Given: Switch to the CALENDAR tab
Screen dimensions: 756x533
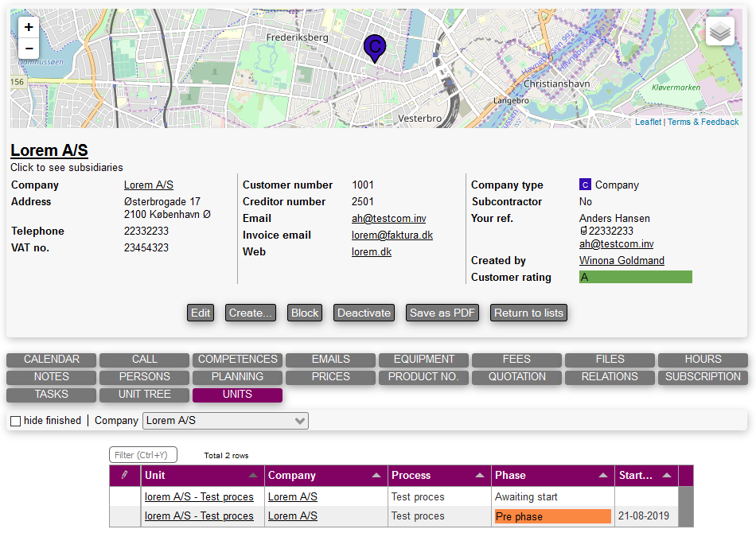Looking at the screenshot, I should (x=52, y=360).
